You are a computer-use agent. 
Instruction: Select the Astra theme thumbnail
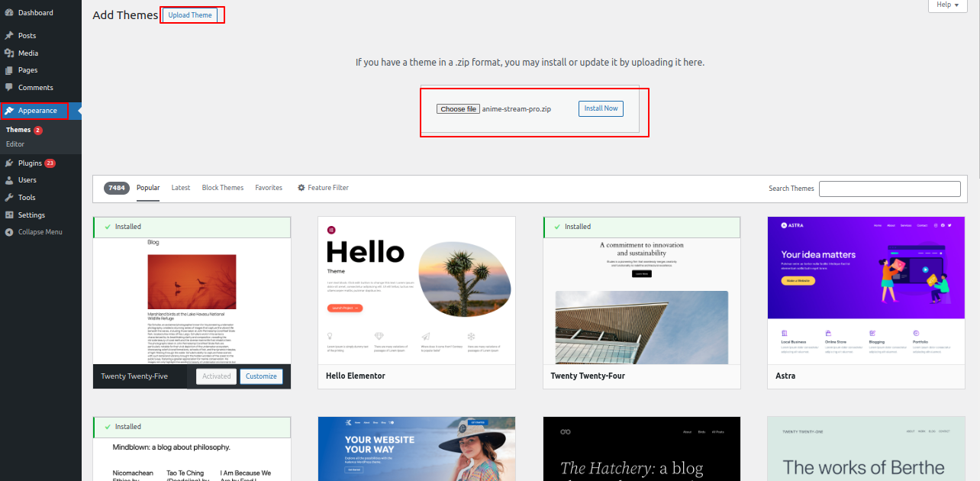click(866, 290)
